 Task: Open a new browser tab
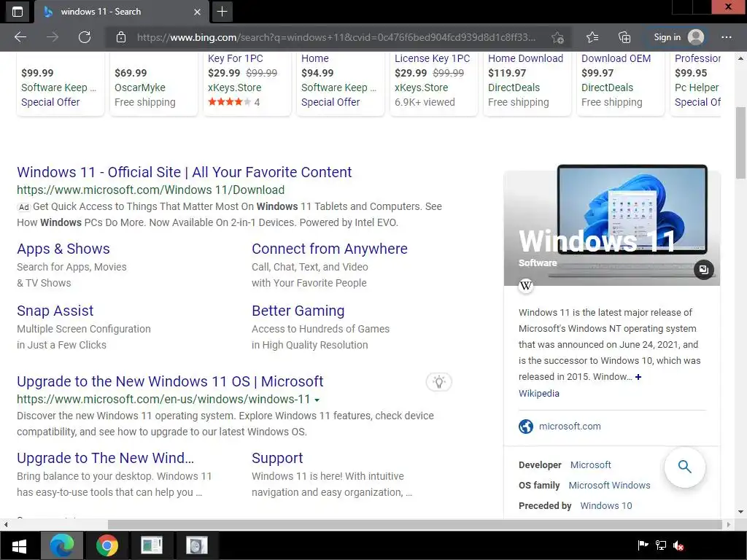coord(222,12)
